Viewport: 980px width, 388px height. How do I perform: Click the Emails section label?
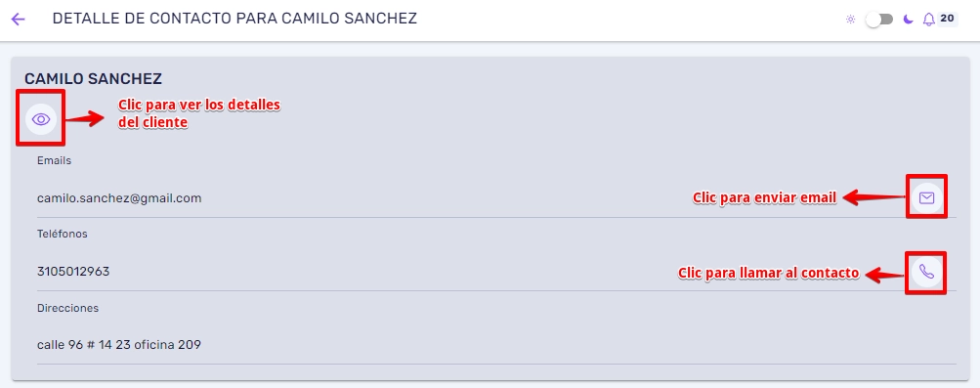(x=55, y=160)
